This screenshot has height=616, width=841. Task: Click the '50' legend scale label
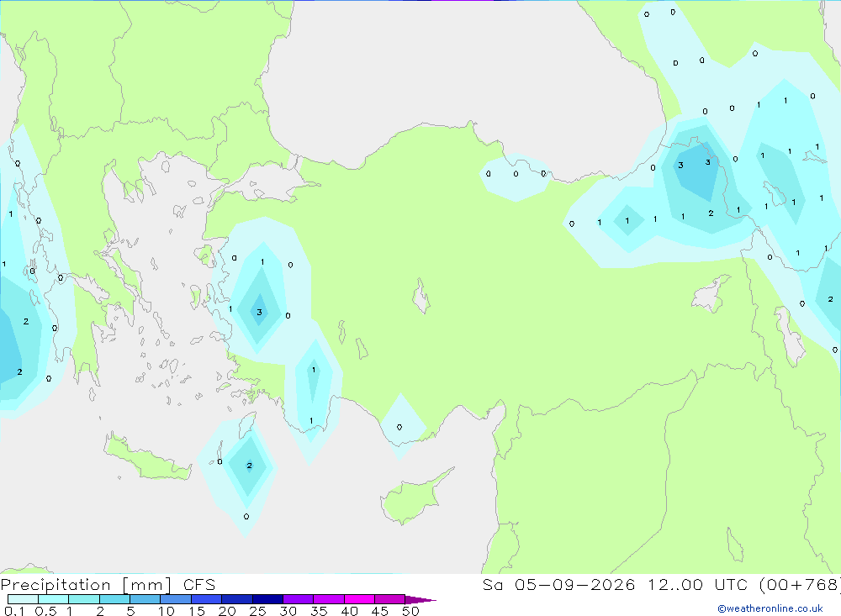coord(411,611)
